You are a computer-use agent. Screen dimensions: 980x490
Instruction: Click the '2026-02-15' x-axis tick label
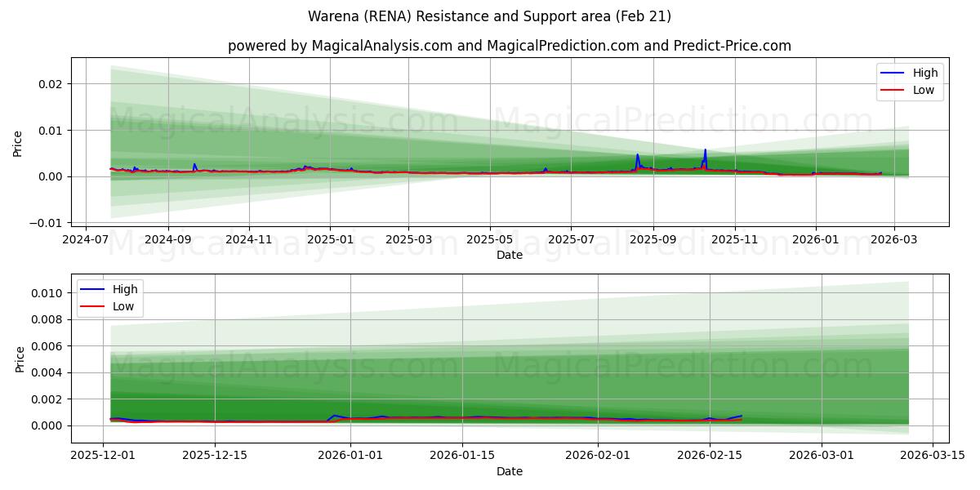pyautogui.click(x=709, y=456)
